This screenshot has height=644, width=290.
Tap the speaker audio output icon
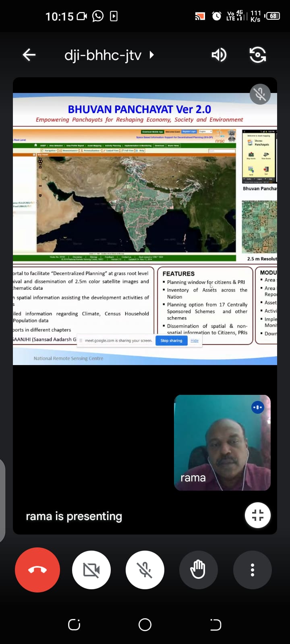[219, 55]
